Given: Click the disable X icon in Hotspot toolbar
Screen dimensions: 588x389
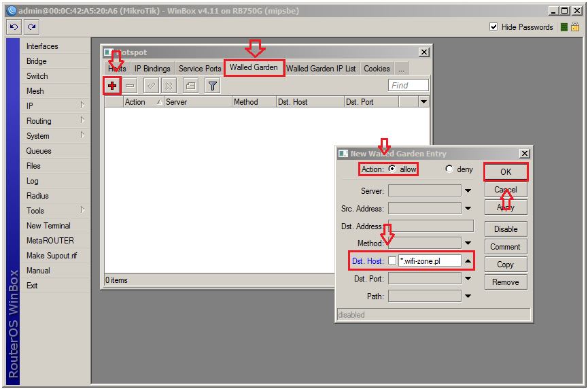Looking at the screenshot, I should pyautogui.click(x=169, y=86).
